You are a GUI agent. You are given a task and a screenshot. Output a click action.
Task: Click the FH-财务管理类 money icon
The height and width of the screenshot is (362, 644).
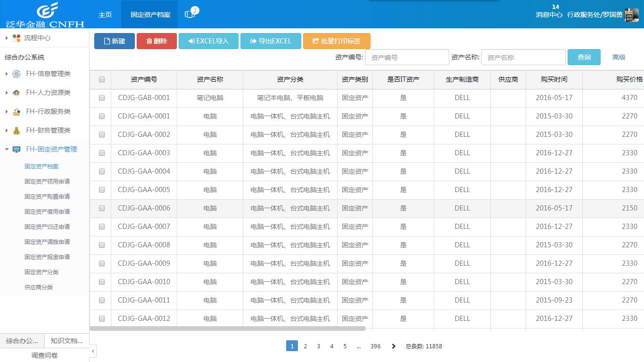coord(17,130)
